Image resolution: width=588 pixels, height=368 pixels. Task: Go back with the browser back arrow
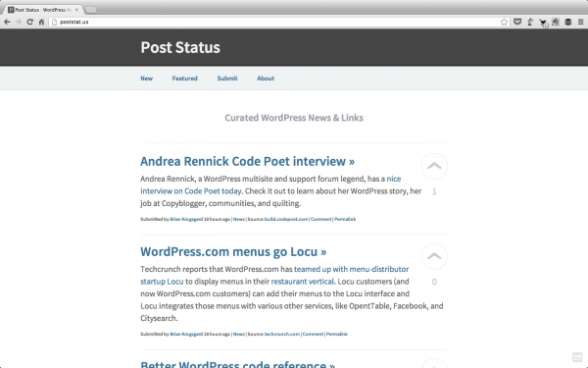click(7, 23)
